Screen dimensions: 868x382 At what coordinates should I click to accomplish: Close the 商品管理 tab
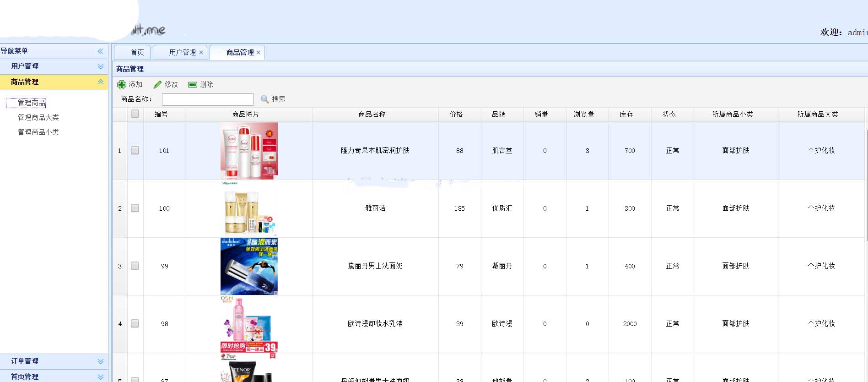pos(259,53)
